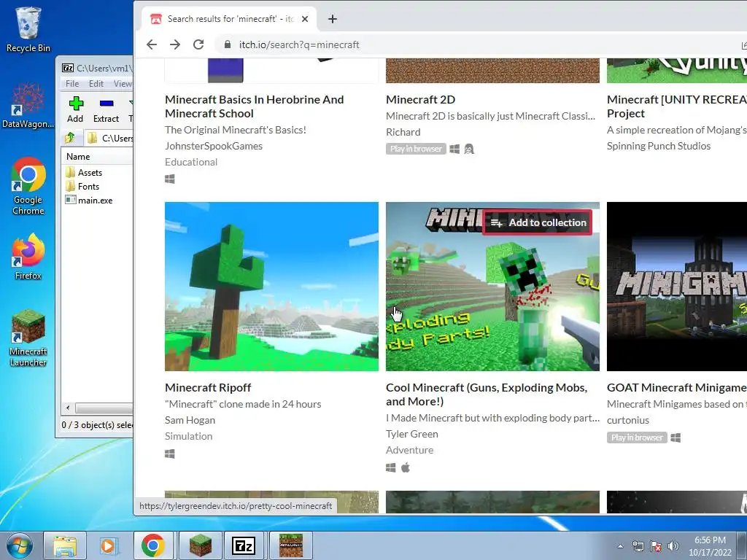Visit author Richard's page
Image resolution: width=747 pixels, height=560 pixels.
pos(403,133)
